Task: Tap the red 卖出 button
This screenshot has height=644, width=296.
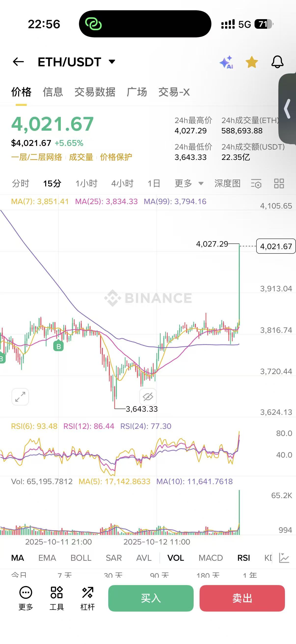Action: click(242, 598)
